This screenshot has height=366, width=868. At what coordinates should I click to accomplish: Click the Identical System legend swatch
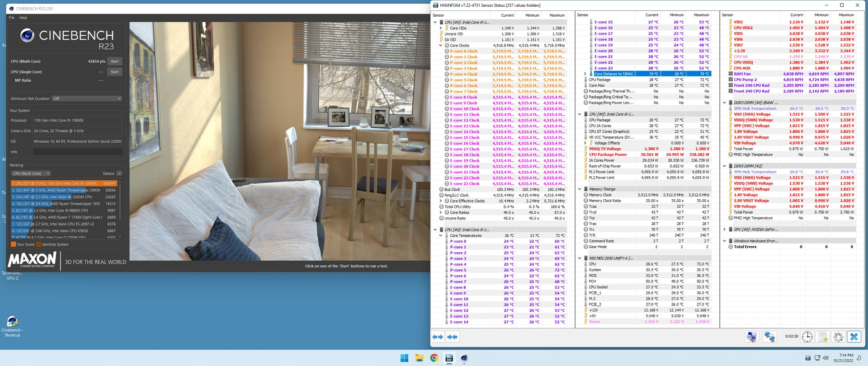(x=38, y=244)
